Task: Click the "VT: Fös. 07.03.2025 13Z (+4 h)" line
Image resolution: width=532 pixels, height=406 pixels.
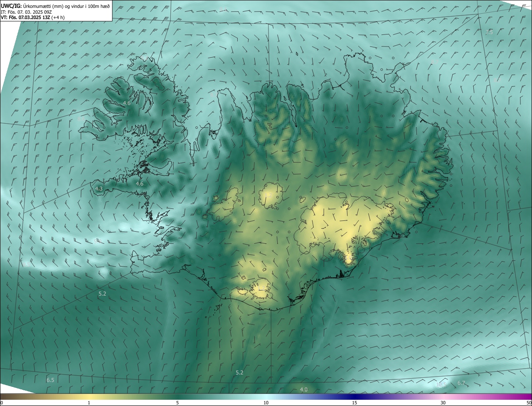Action: pos(32,17)
